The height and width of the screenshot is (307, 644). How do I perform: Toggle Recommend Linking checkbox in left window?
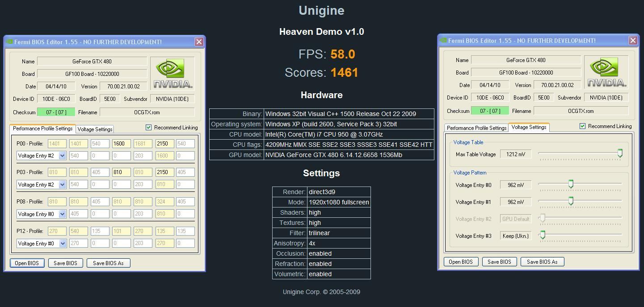[x=149, y=127]
